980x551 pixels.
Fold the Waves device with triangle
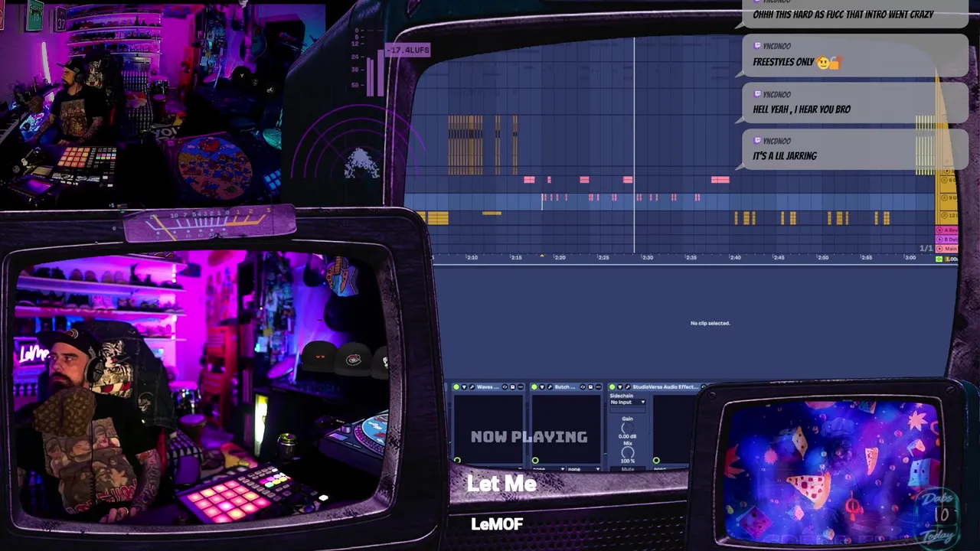tap(464, 387)
